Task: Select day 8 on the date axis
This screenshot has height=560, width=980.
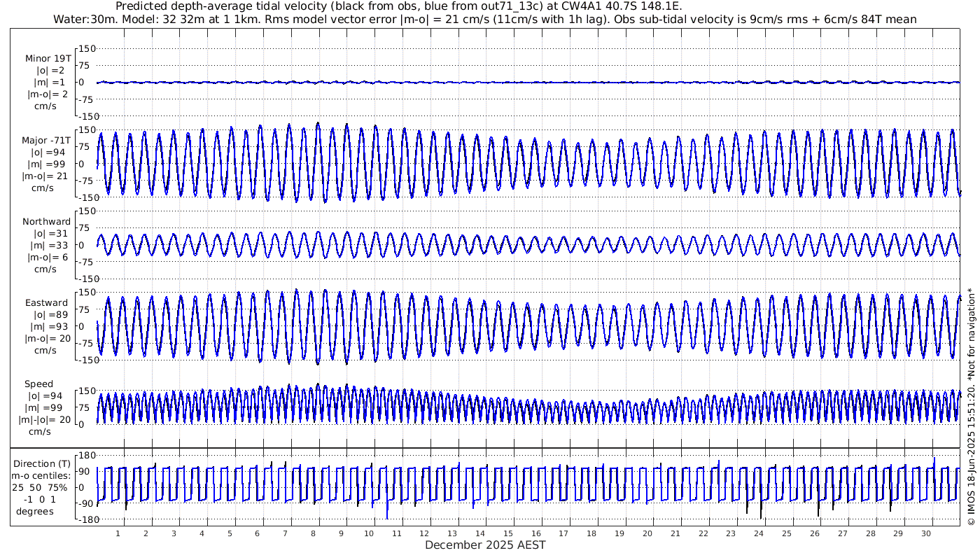Action: pyautogui.click(x=313, y=534)
